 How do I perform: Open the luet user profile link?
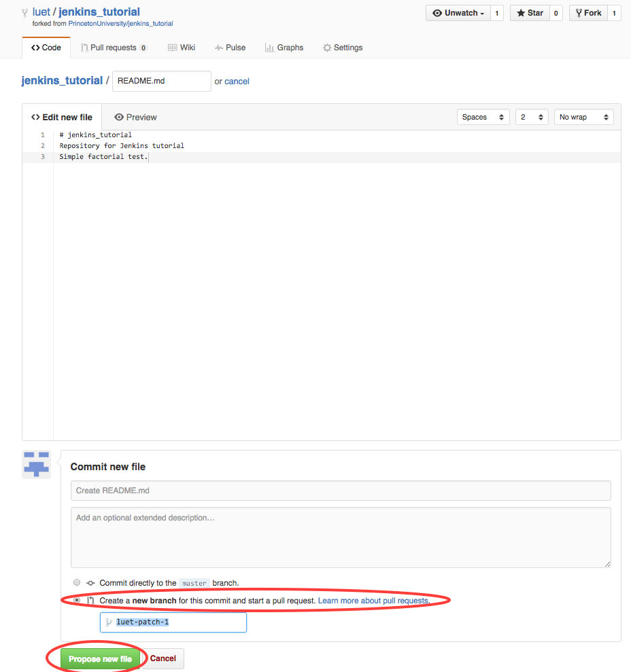41,12
